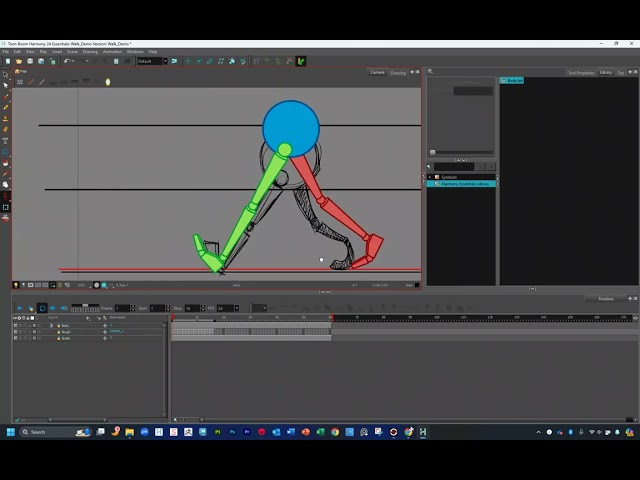Click the Start field stepper arrows
This screenshot has width=640, height=480.
(x=168, y=308)
